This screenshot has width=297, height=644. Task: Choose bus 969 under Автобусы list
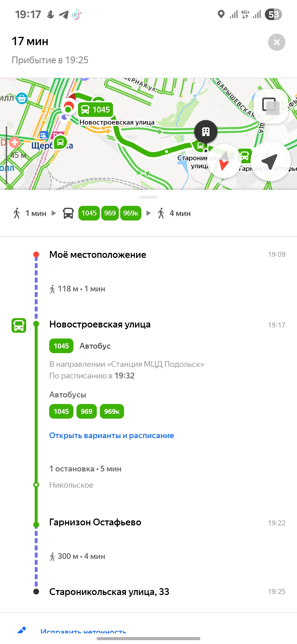86,411
